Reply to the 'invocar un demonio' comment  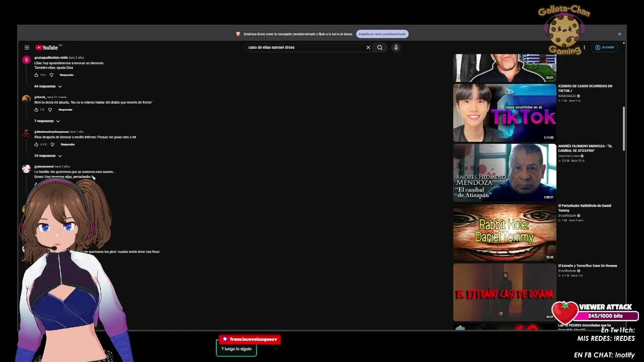(x=66, y=75)
